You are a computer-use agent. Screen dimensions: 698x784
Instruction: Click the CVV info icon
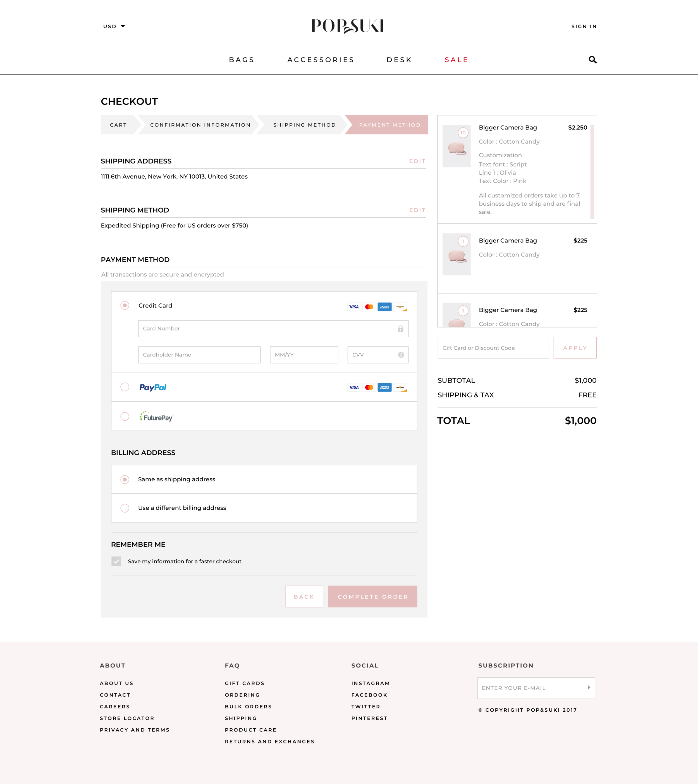click(x=401, y=355)
